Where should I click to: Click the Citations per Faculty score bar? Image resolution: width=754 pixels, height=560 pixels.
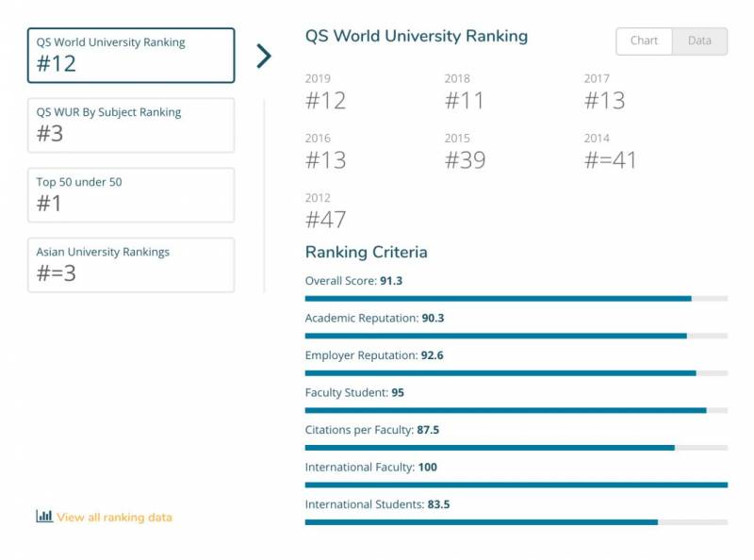(x=516, y=447)
